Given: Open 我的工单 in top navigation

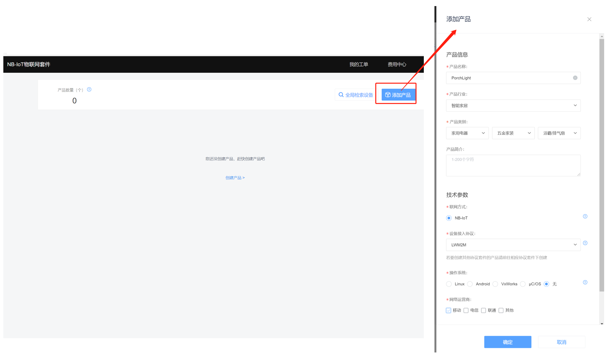Looking at the screenshot, I should pyautogui.click(x=359, y=64).
